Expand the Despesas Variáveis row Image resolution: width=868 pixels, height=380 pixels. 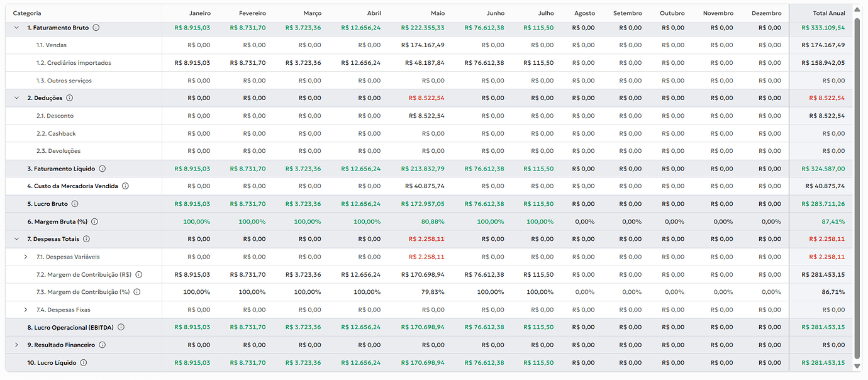coord(26,257)
